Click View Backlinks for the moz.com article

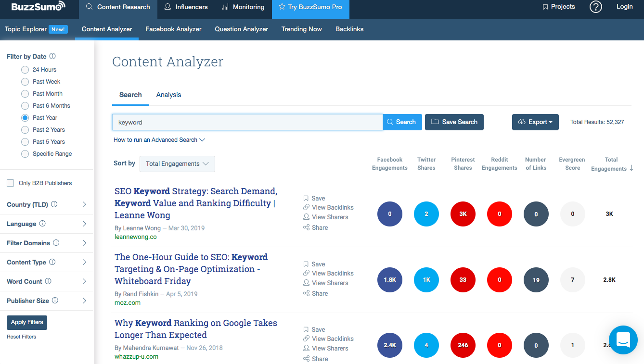pos(328,273)
